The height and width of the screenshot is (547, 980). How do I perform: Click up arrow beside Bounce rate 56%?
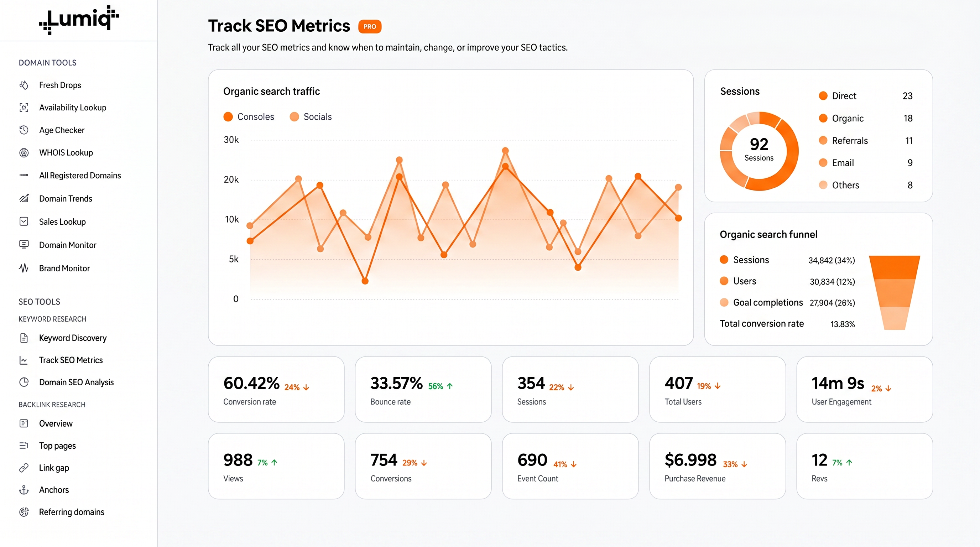click(450, 386)
